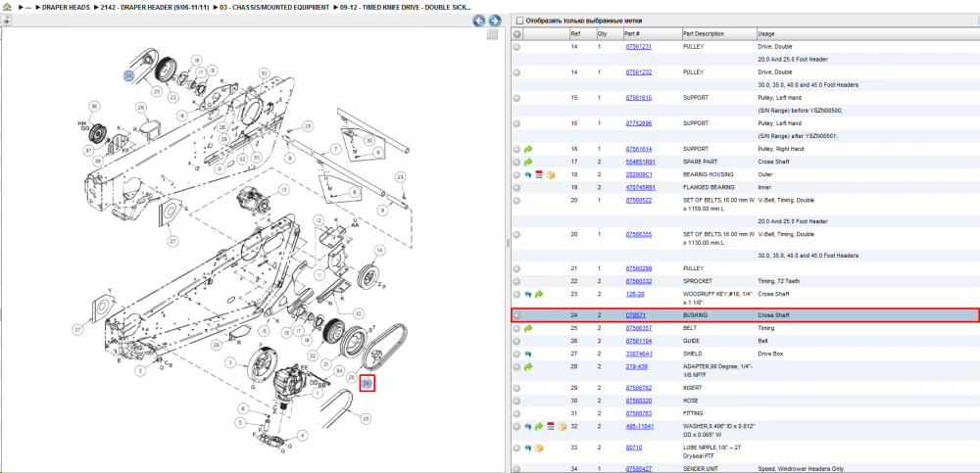Open part number link 87560332
The width and height of the screenshot is (980, 473).
[x=638, y=281]
